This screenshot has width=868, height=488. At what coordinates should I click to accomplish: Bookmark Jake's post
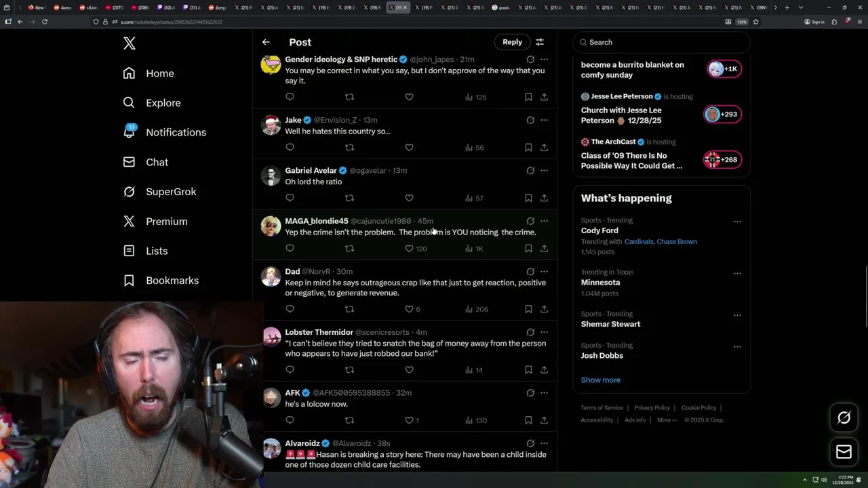click(528, 147)
